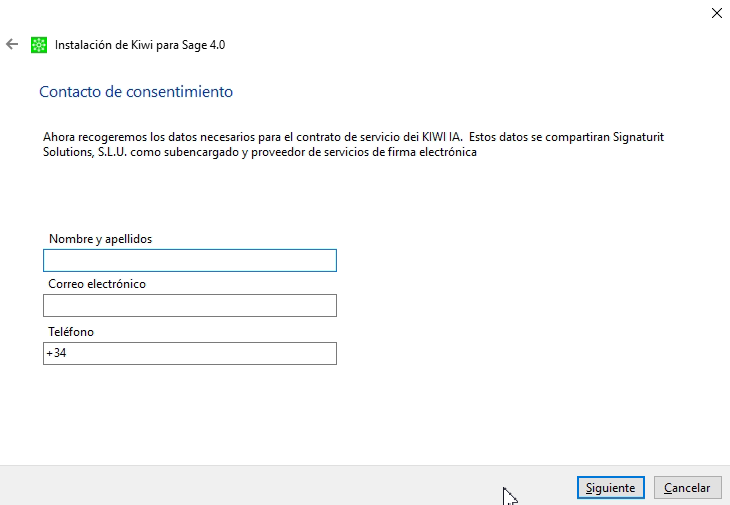The image size is (730, 505).
Task: Abort installation via Cancelar button
Action: tap(688, 488)
